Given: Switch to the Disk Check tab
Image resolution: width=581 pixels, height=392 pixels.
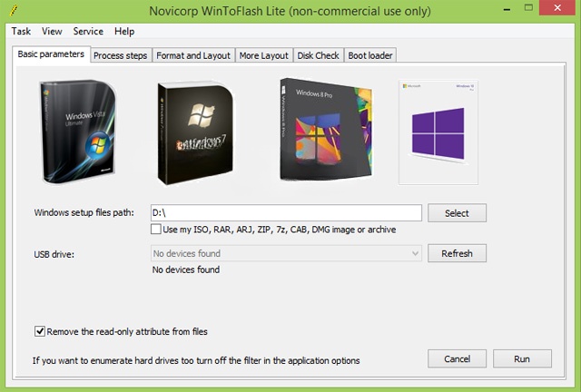Looking at the screenshot, I should [x=319, y=55].
